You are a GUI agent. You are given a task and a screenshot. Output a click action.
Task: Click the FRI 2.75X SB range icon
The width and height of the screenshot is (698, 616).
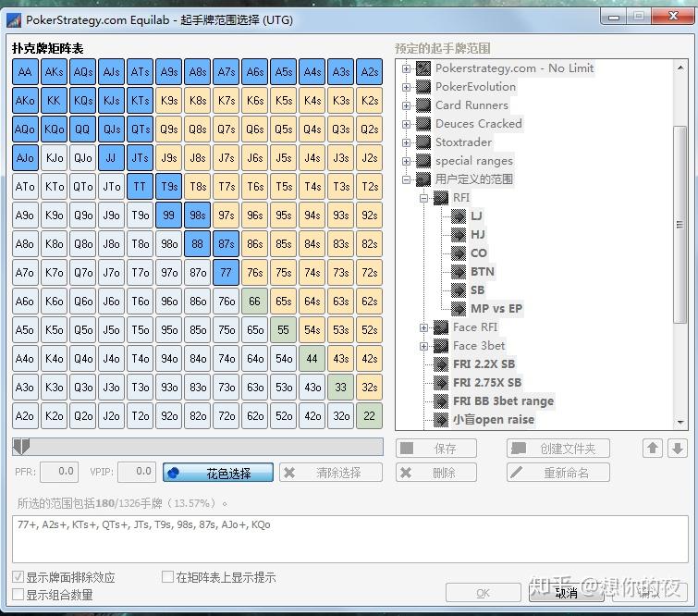(x=441, y=383)
